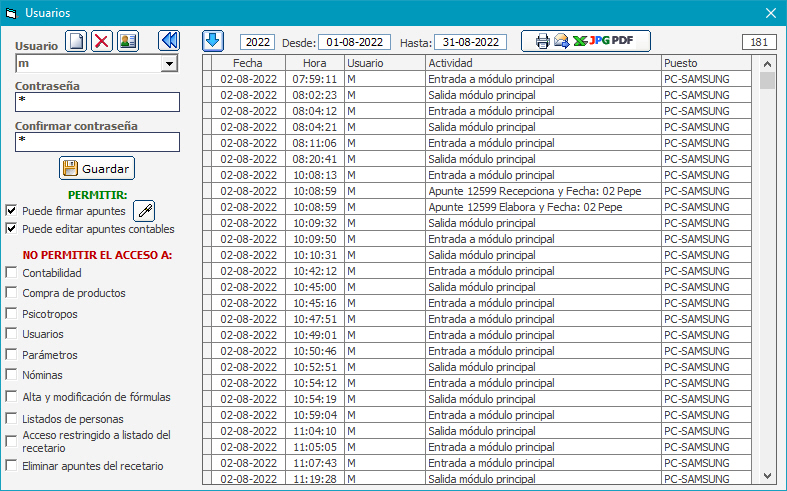Click the Actividad column header
Image resolution: width=787 pixels, height=491 pixels.
point(542,63)
